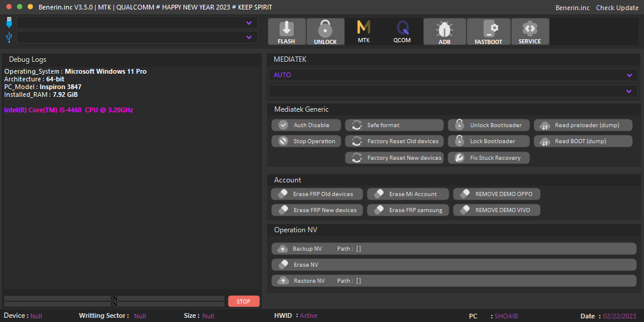This screenshot has width=644, height=322.
Task: Click the Operation NV section header
Action: [296, 230]
